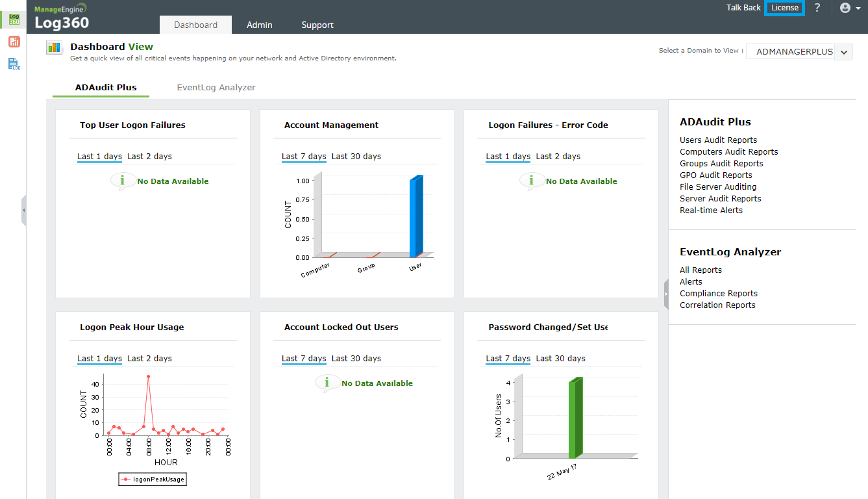Open Users Audit Reports link
The width and height of the screenshot is (868, 499).
coord(718,140)
